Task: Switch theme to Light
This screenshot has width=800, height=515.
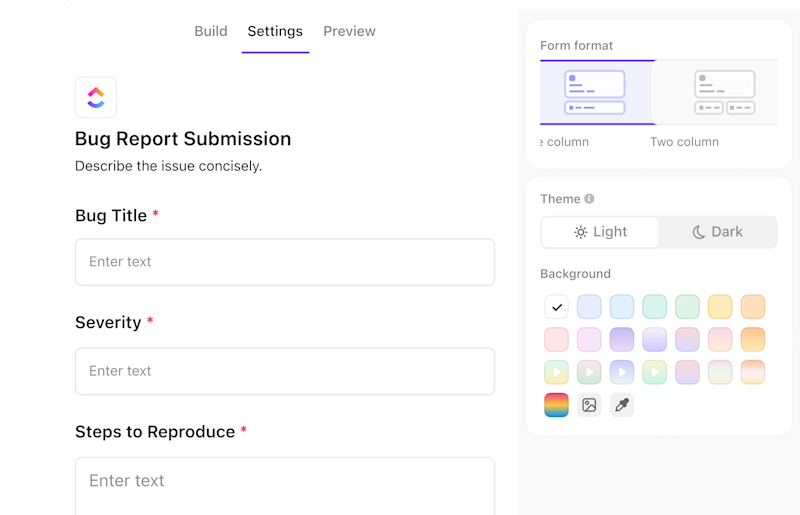Action: pos(600,232)
